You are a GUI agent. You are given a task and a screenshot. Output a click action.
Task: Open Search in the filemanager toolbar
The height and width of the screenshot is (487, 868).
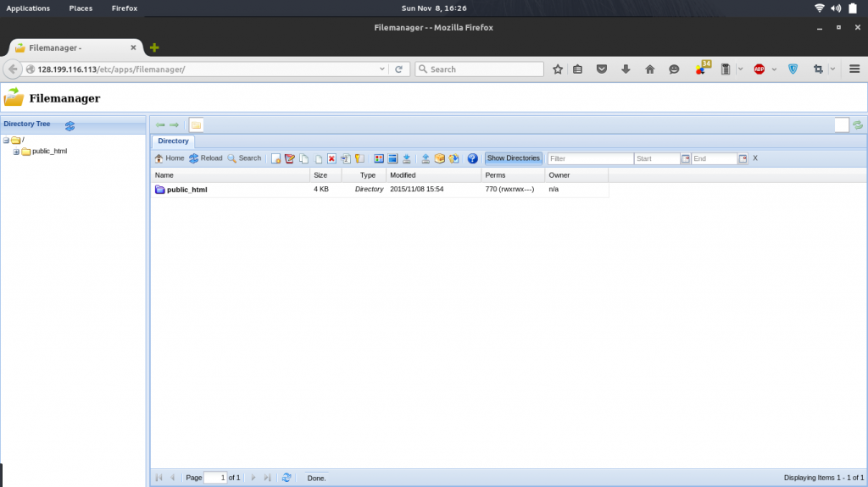(x=244, y=158)
